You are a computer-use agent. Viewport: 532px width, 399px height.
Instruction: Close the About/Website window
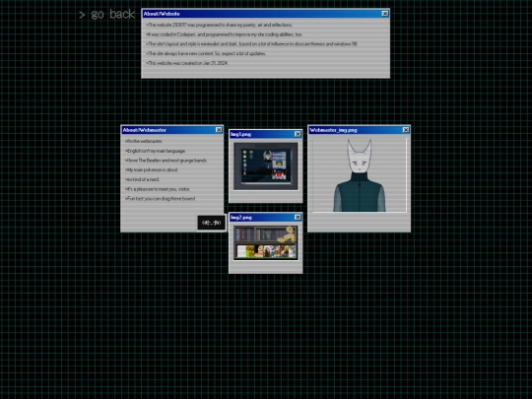click(x=385, y=14)
